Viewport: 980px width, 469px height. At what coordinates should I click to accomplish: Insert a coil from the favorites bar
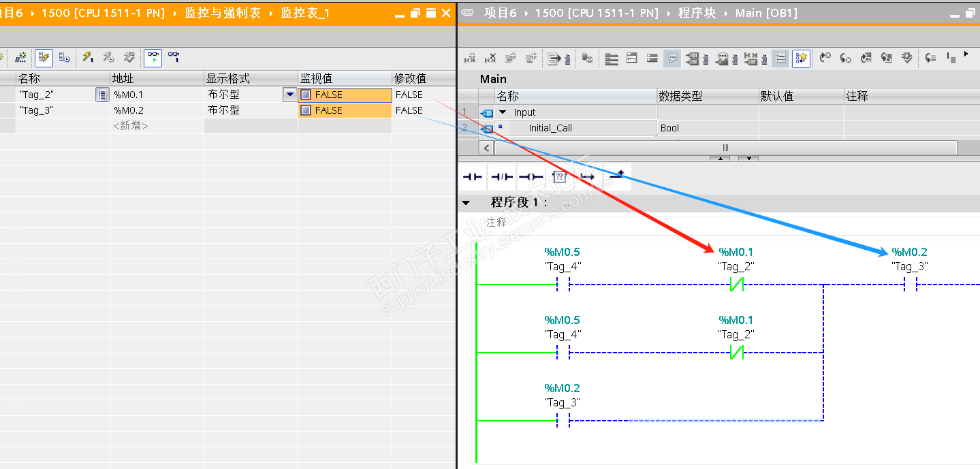coord(529,176)
